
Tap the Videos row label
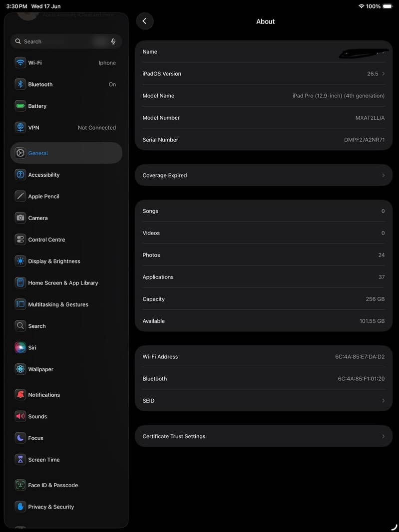click(x=151, y=233)
